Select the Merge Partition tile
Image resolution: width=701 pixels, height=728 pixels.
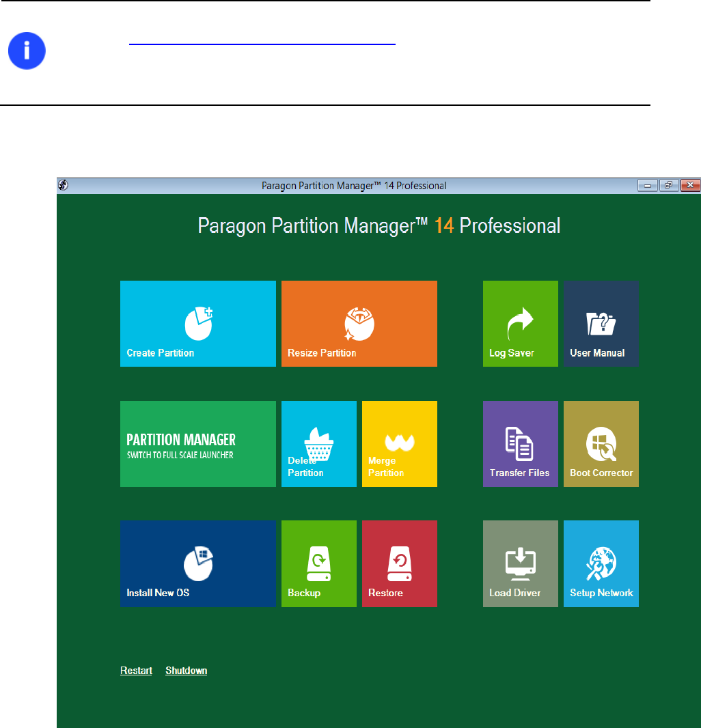pyautogui.click(x=400, y=444)
